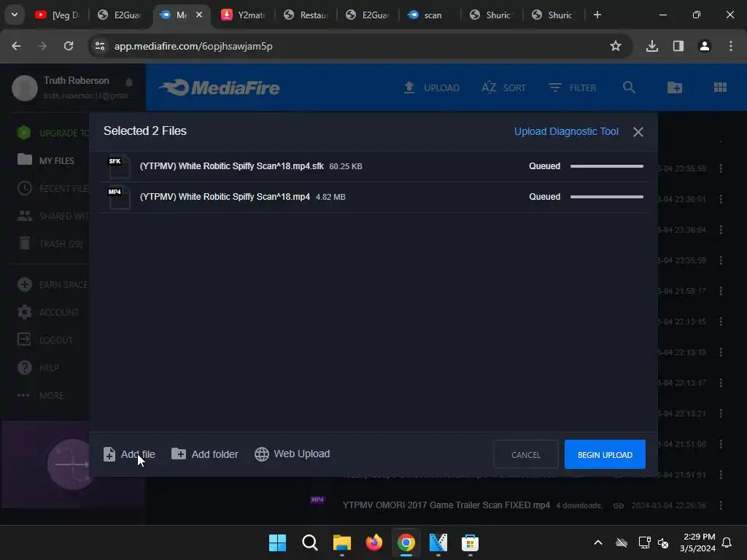This screenshot has width=747, height=560.
Task: Click the BEGIN UPLOAD button
Action: click(x=605, y=454)
